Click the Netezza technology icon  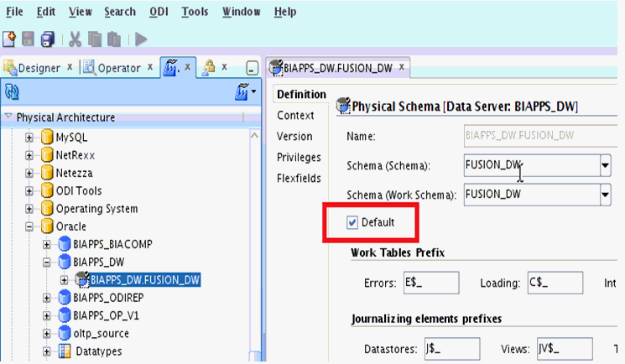[47, 173]
